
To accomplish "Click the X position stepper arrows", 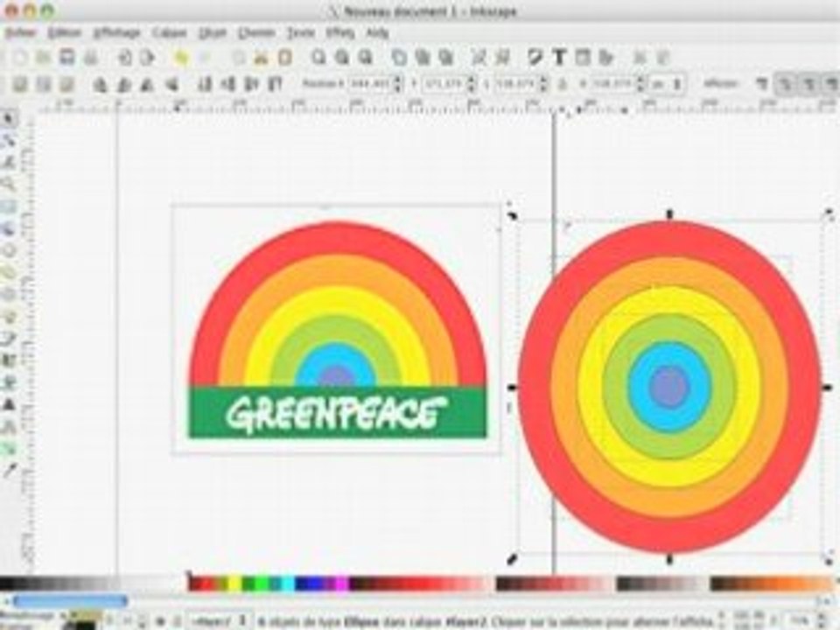I will click(398, 84).
